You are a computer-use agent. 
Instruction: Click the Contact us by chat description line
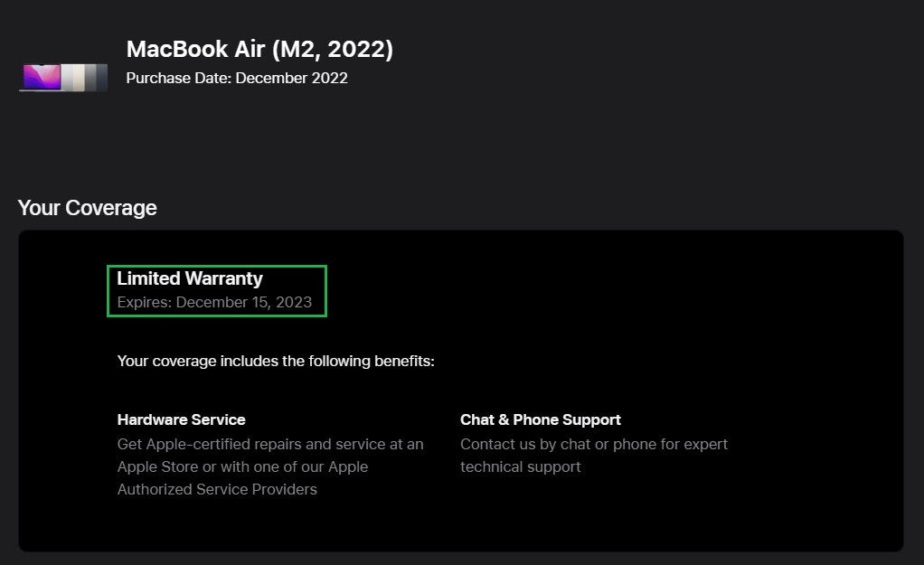[x=594, y=444]
